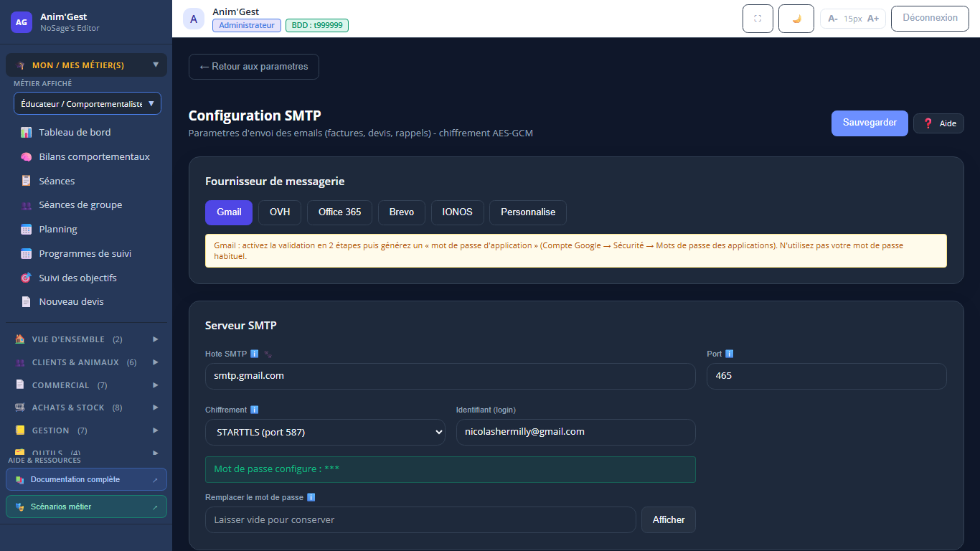Viewport: 980px width, 551px height.
Task: Choose the IONOS provider
Action: tap(458, 212)
